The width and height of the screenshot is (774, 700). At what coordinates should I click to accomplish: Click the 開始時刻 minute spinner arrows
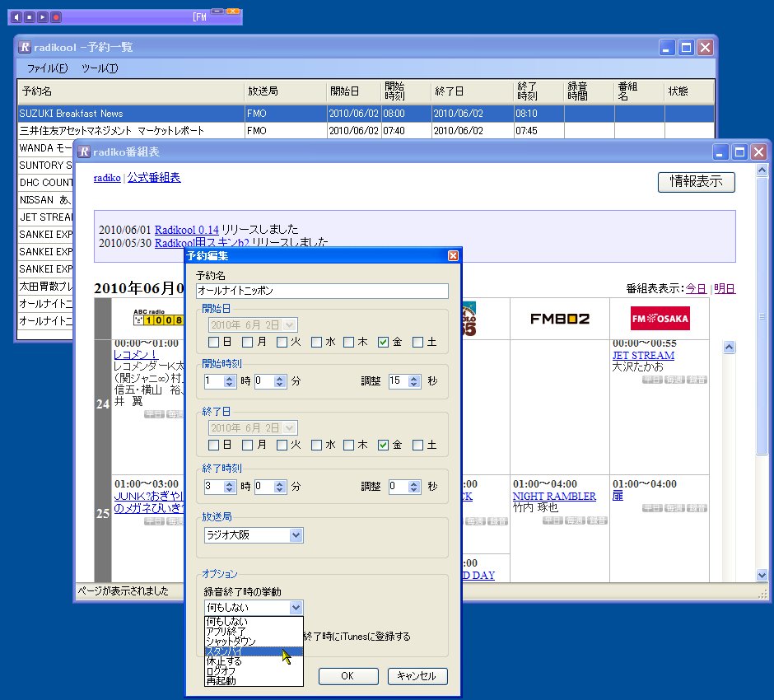coord(280,381)
